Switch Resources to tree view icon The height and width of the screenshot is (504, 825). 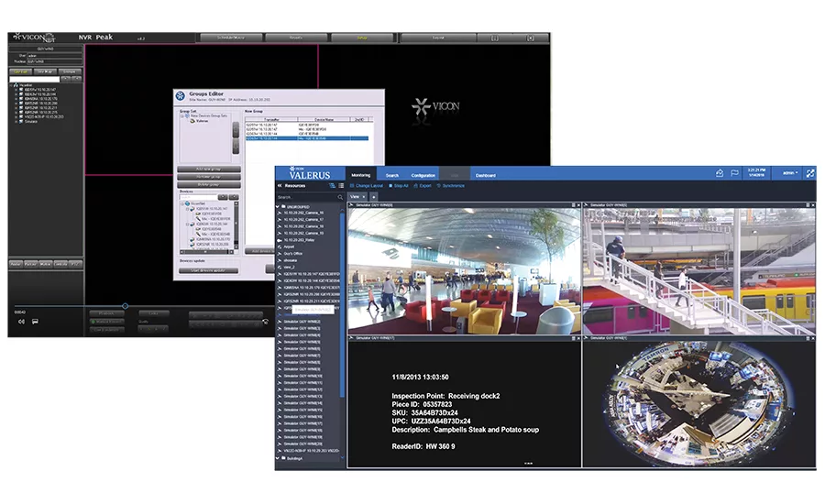click(332, 186)
